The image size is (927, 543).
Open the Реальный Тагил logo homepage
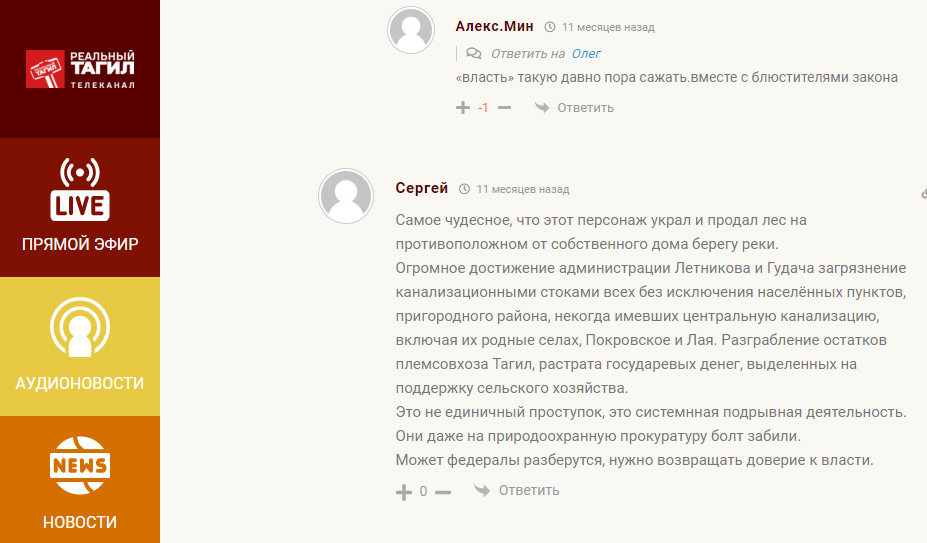pyautogui.click(x=80, y=69)
